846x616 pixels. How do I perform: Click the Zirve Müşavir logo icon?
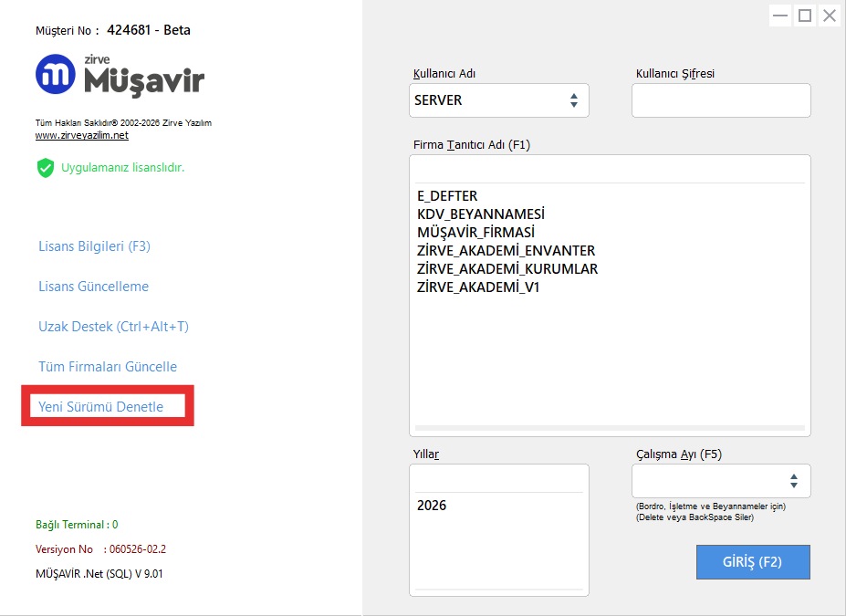(56, 74)
